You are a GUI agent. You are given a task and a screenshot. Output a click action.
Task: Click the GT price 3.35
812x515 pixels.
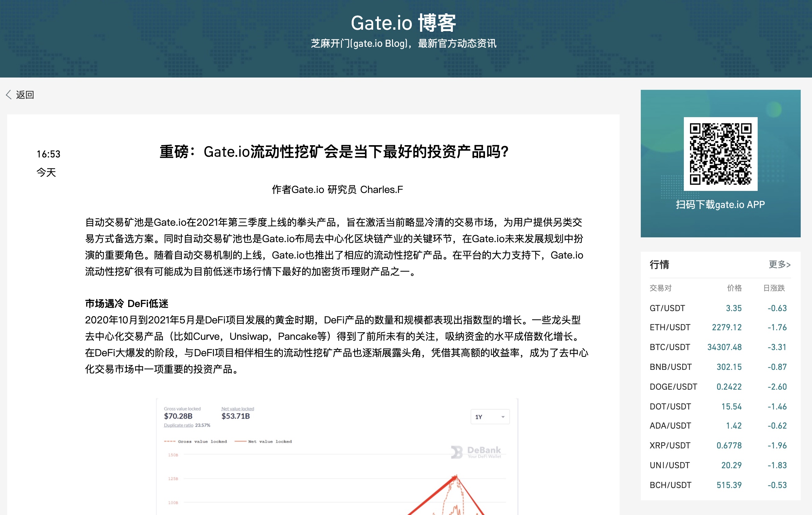click(734, 308)
